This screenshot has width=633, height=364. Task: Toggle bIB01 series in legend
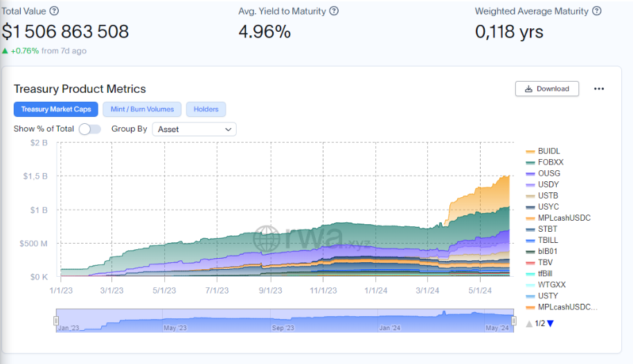(x=542, y=251)
